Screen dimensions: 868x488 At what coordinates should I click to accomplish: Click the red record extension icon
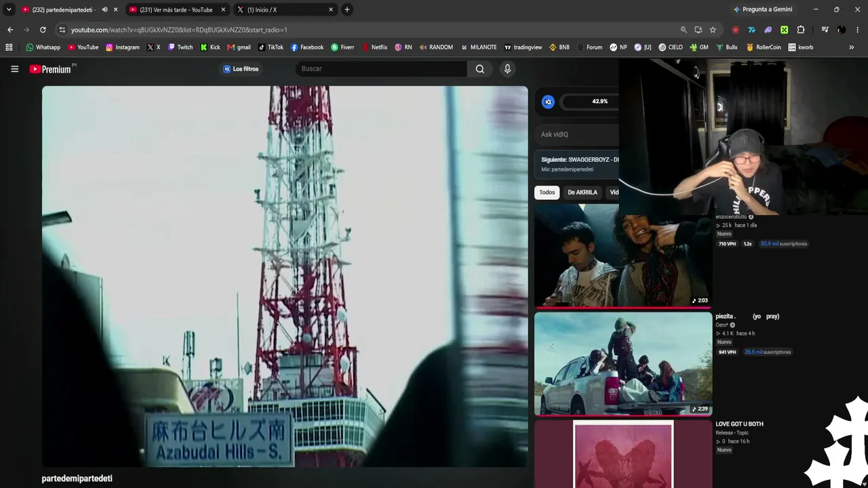click(735, 30)
